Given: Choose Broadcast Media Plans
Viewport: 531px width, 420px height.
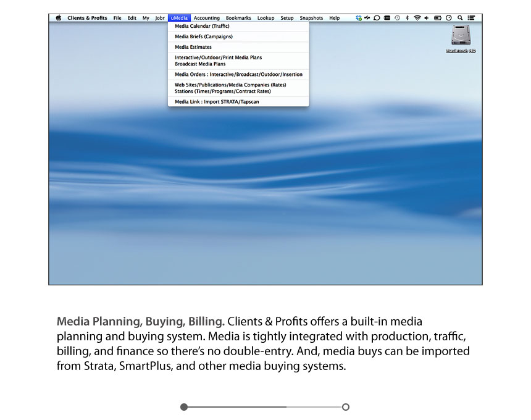Looking at the screenshot, I should click(200, 64).
